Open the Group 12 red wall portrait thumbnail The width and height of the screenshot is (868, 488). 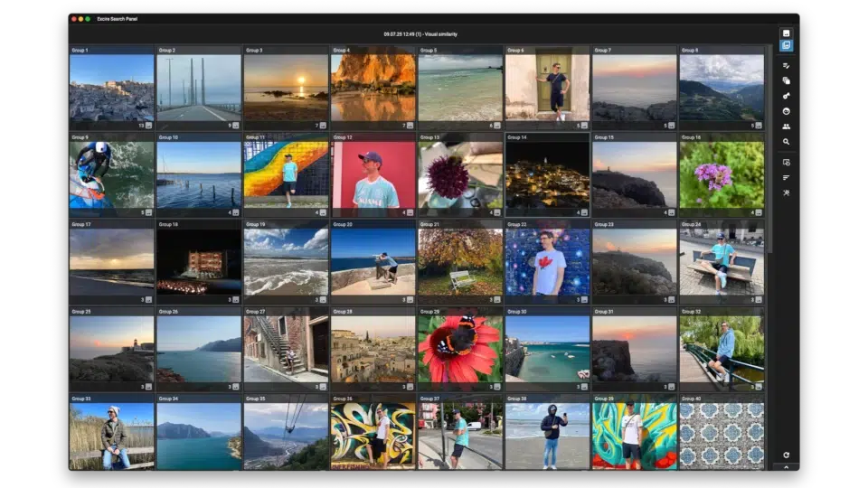(x=373, y=174)
